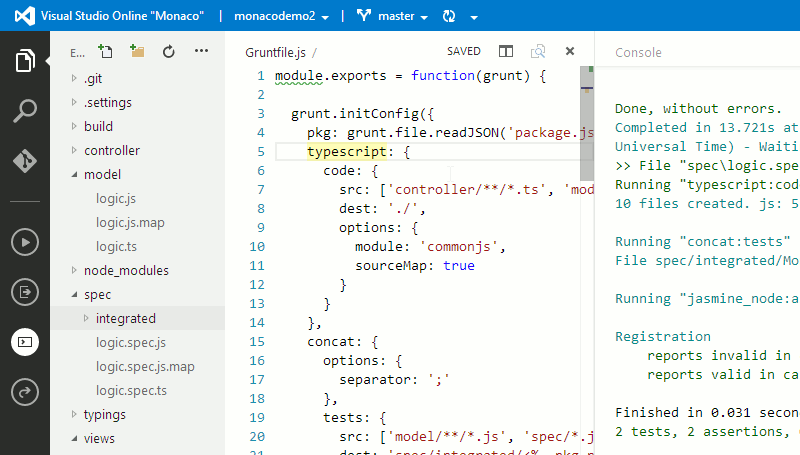This screenshot has width=800, height=455.
Task: Select the Console tab
Action: coord(638,53)
